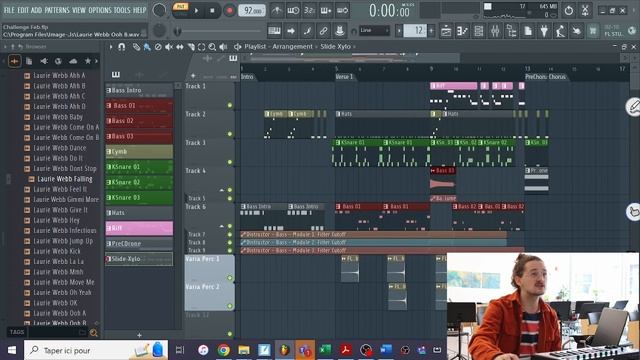Open the Browser tree view icon
Viewport: 640px width, 360px height.
511,31
